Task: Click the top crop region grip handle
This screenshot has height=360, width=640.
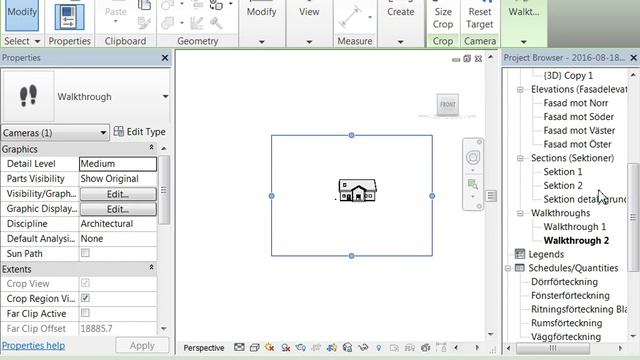Action: point(351,135)
